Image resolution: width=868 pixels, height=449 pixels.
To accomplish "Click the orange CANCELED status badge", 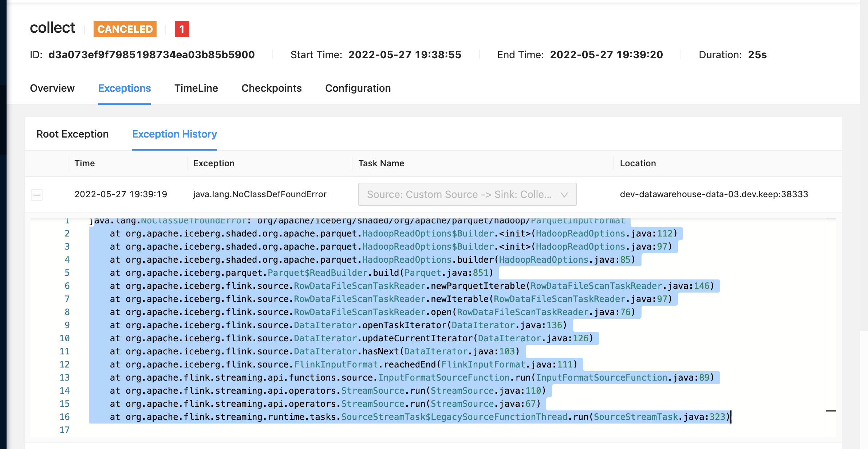I will click(x=125, y=29).
